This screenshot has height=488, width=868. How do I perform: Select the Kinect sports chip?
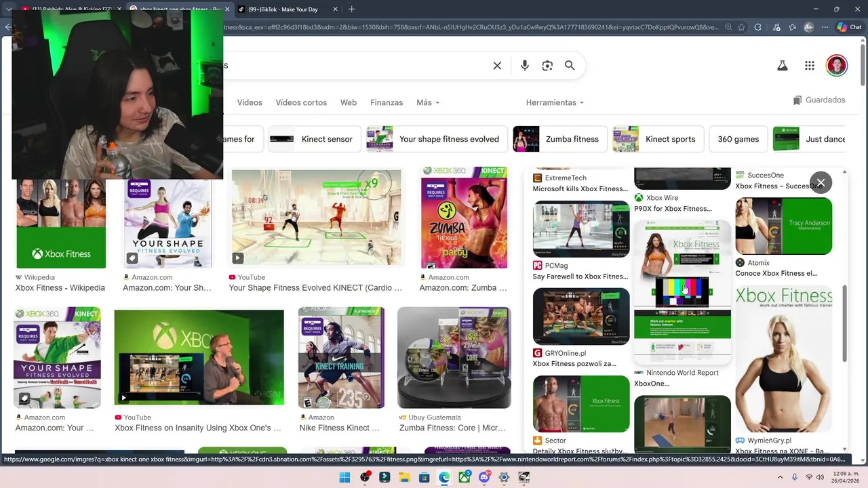click(x=658, y=139)
